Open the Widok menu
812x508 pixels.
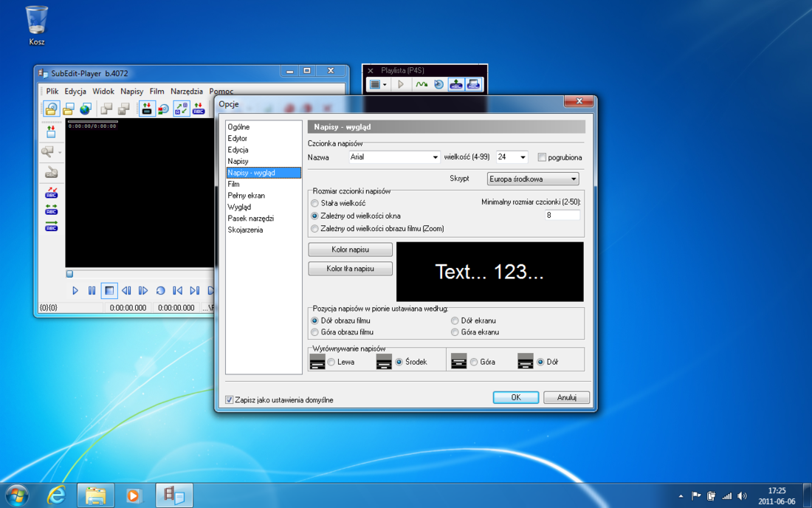pyautogui.click(x=103, y=91)
